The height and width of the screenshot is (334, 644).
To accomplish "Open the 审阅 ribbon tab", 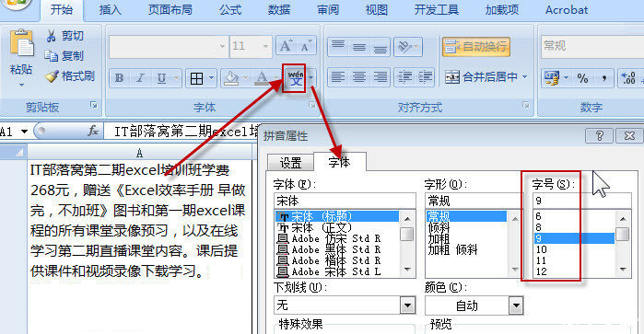I will coord(328,10).
